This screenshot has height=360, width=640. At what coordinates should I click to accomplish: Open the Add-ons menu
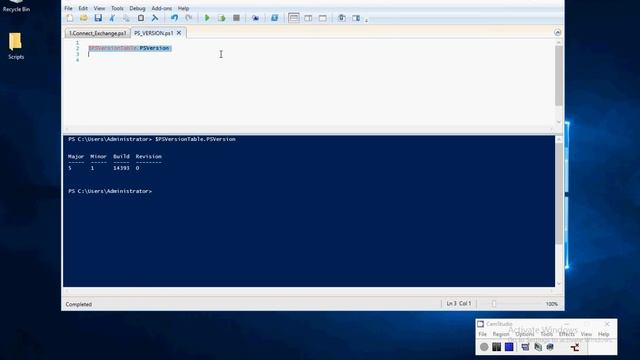coord(162,8)
